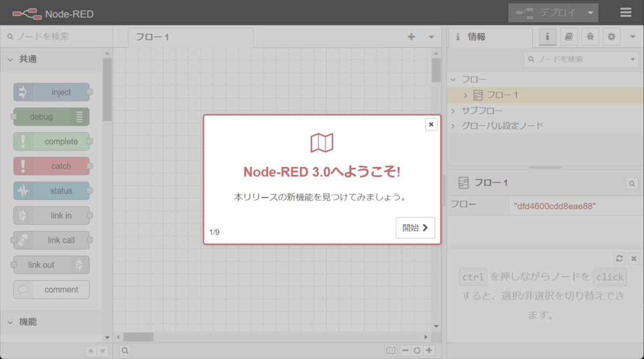The image size is (644, 359).
Task: Open the main hamburger menu
Action: click(x=626, y=13)
